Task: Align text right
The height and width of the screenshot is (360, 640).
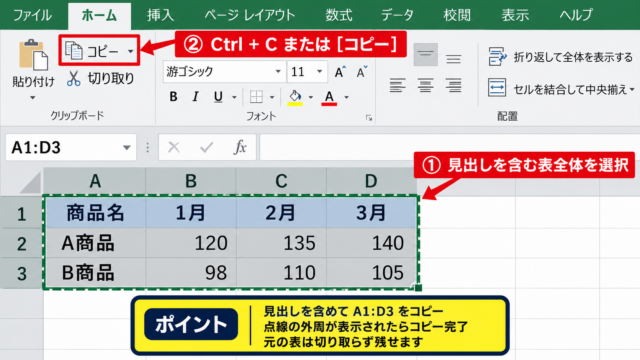Action: pos(453,85)
